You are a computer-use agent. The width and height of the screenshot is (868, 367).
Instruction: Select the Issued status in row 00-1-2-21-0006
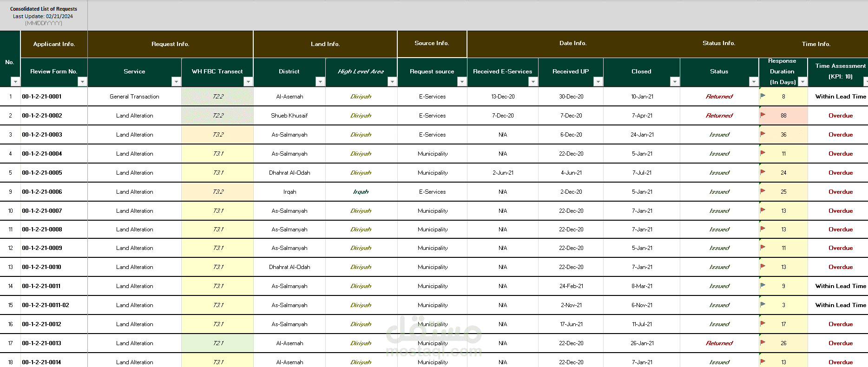[719, 192]
